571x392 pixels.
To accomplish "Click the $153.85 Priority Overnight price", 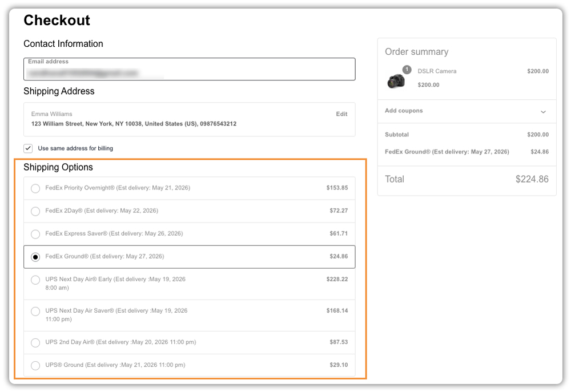I will tap(337, 188).
